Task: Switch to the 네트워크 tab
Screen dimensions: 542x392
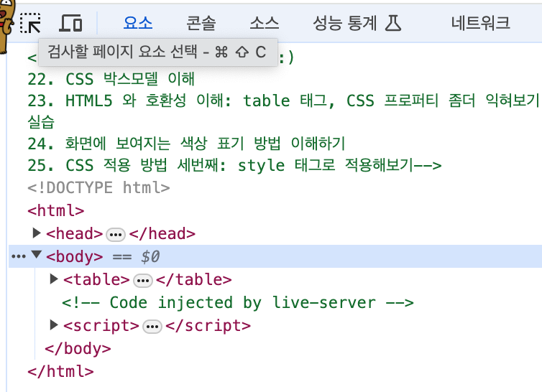Action: click(x=480, y=23)
